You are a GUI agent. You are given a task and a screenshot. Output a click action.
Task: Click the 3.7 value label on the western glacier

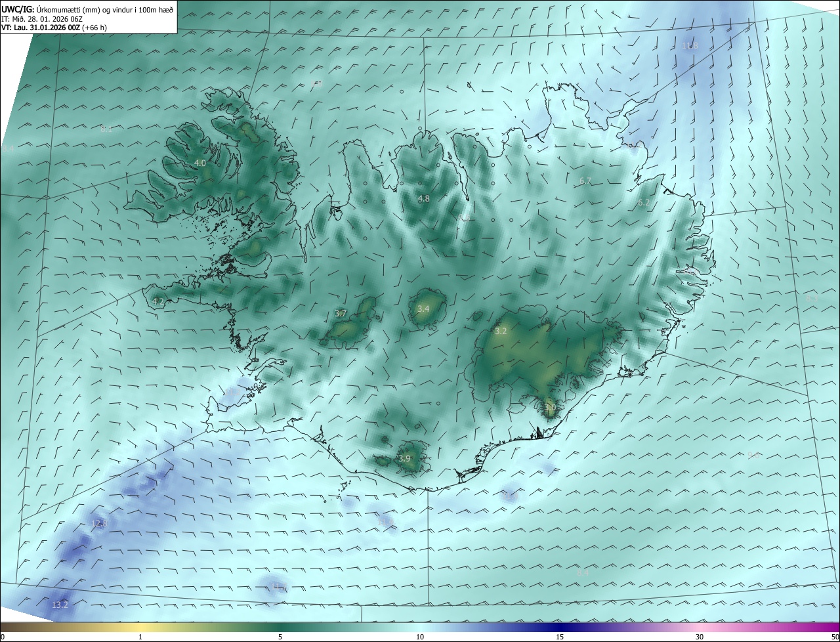tap(340, 314)
